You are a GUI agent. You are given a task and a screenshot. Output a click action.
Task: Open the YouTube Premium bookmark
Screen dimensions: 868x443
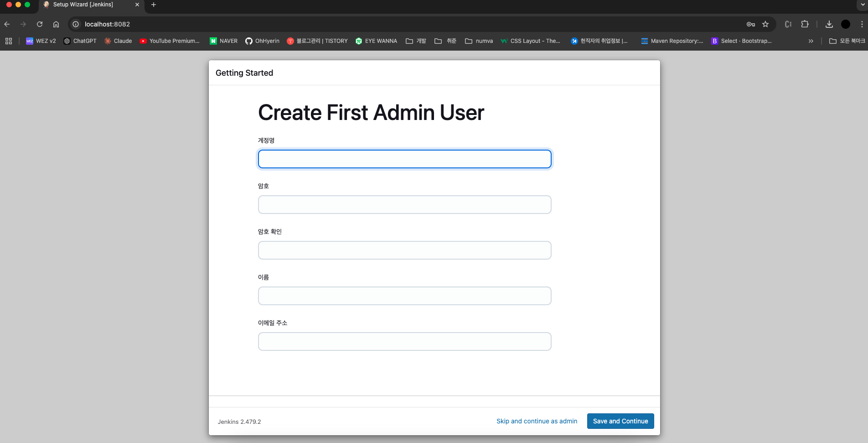click(170, 41)
